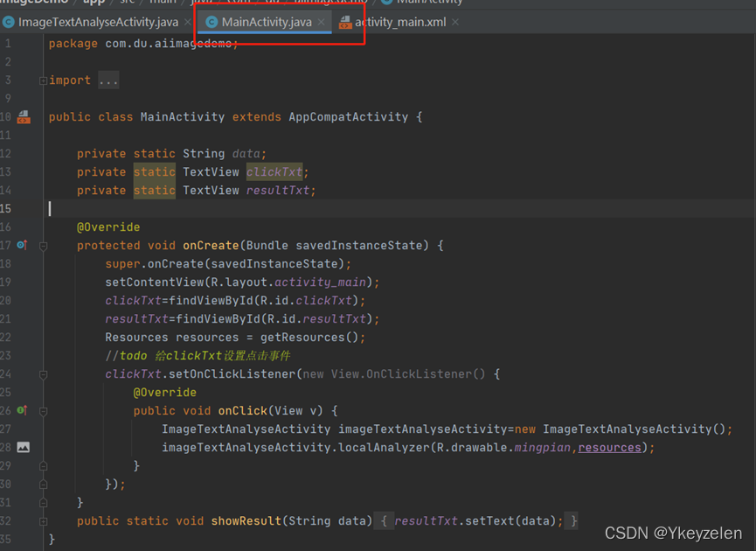
Task: Click the onCreate method name on line 17
Action: (211, 245)
